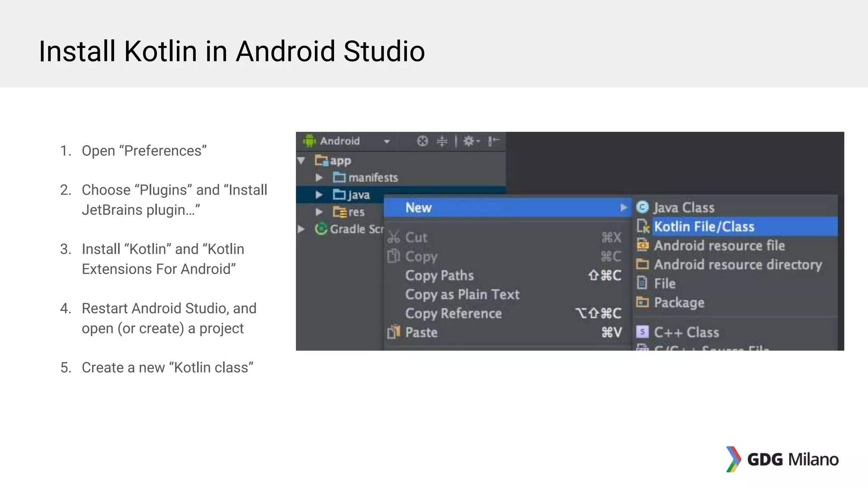Open the Android project view dropdown
The width and height of the screenshot is (868, 488).
point(387,141)
